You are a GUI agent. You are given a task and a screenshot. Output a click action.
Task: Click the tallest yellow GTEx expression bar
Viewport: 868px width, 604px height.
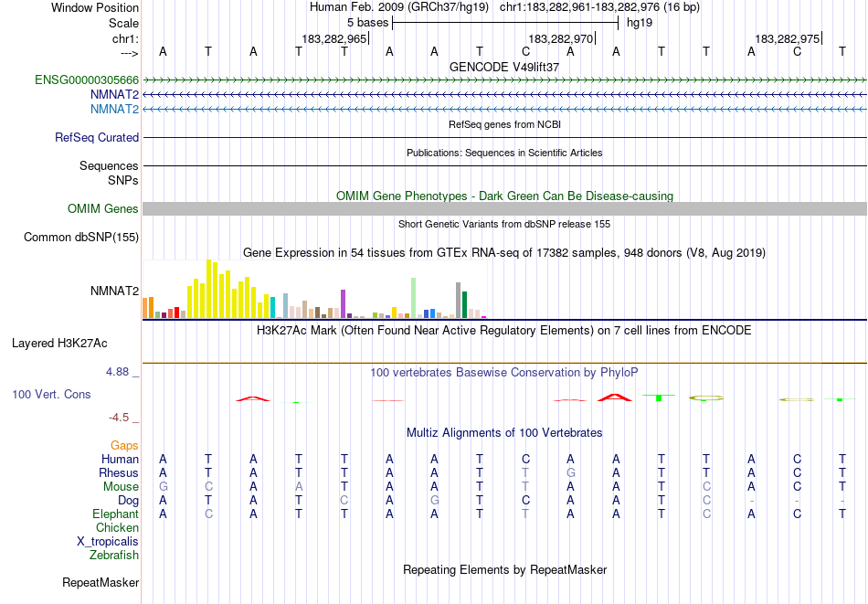[x=208, y=289]
